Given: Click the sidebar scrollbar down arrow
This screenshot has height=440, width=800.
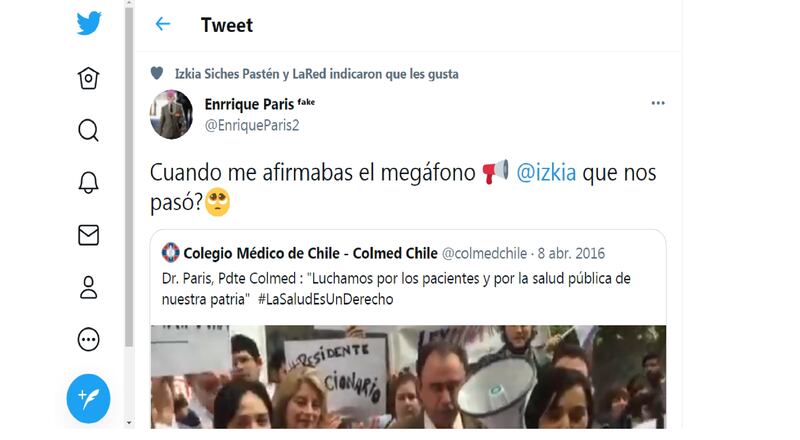Looking at the screenshot, I should pos(129,423).
